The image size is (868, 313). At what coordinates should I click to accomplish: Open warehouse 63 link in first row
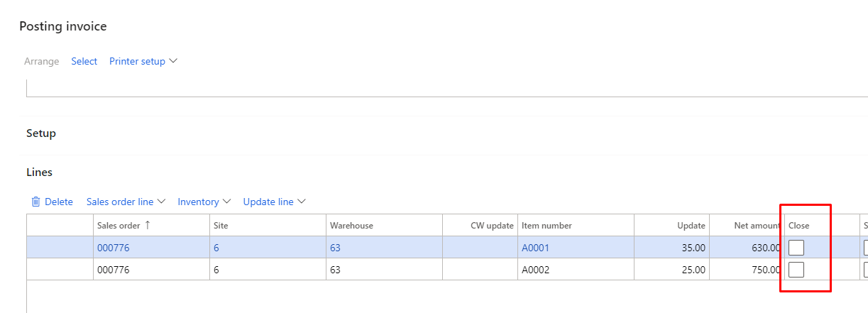[336, 248]
